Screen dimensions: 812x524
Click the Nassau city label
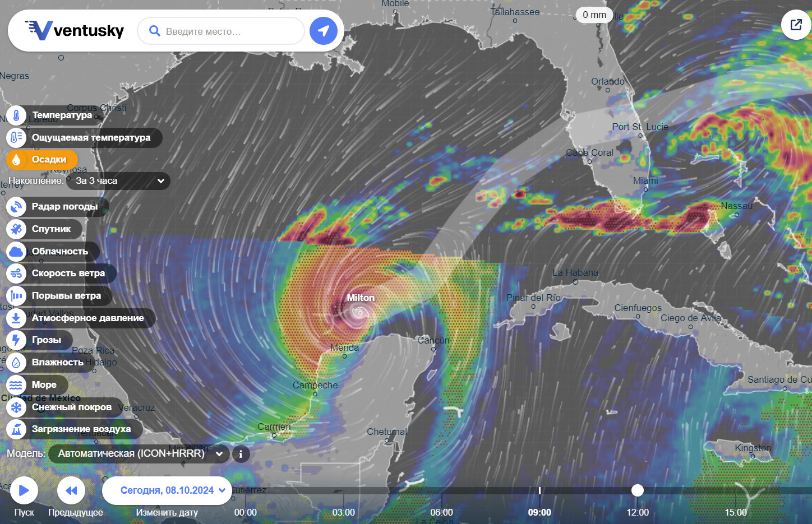[x=737, y=206]
